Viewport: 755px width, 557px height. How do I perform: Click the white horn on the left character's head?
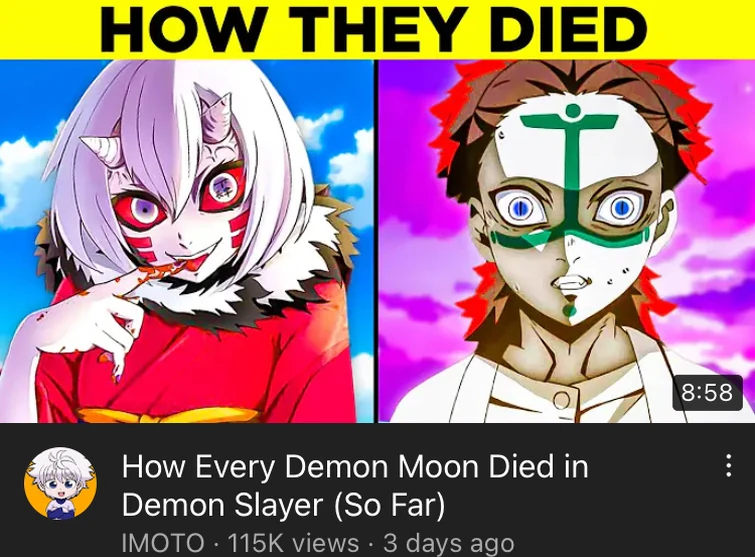click(x=97, y=148)
